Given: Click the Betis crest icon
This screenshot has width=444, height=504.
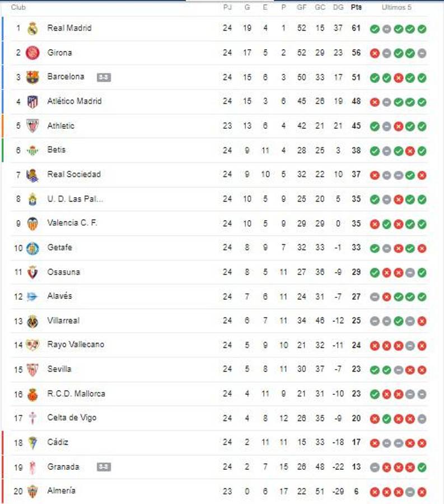Looking at the screenshot, I should point(32,150).
